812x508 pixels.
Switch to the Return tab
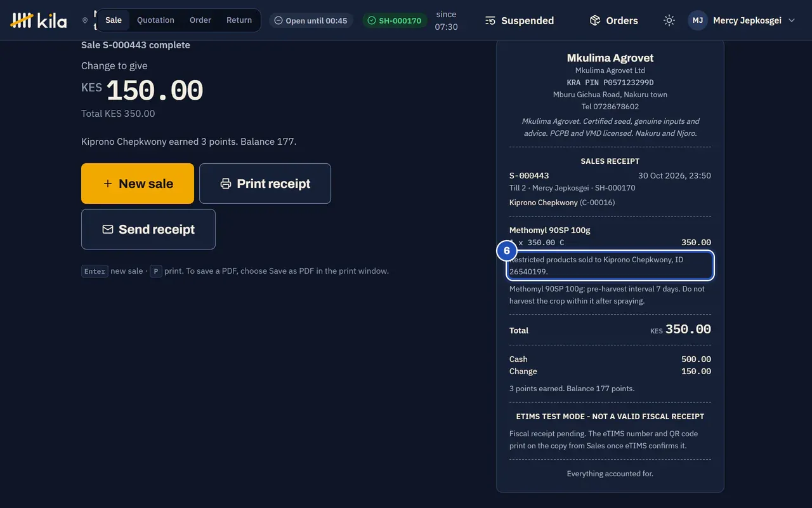coord(239,20)
